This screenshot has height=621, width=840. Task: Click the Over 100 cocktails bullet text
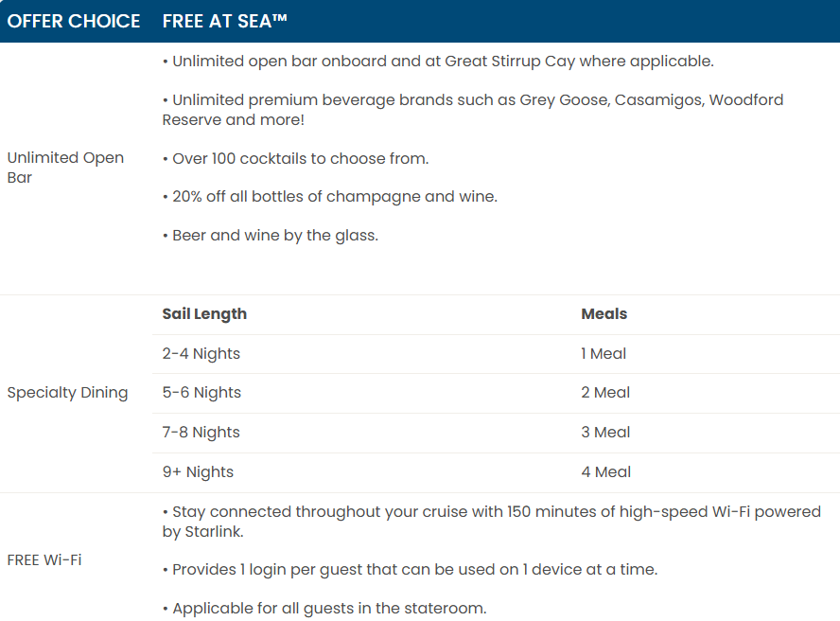296,159
